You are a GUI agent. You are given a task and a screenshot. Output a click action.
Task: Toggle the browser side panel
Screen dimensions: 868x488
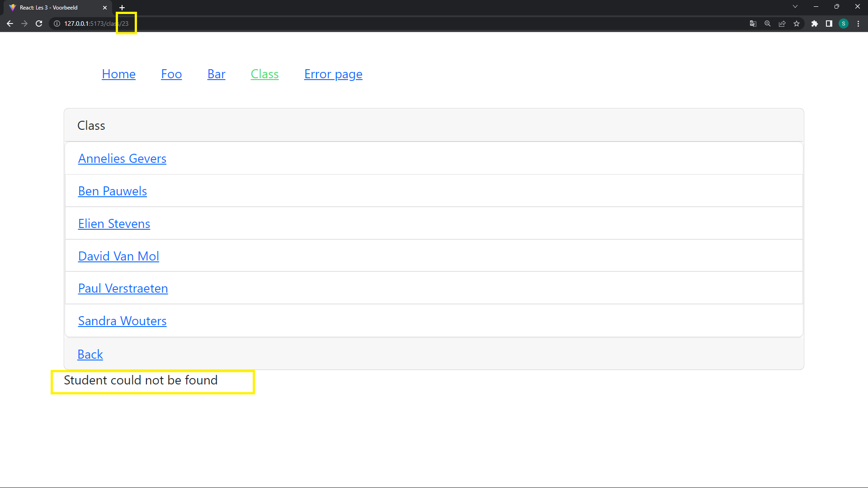829,24
